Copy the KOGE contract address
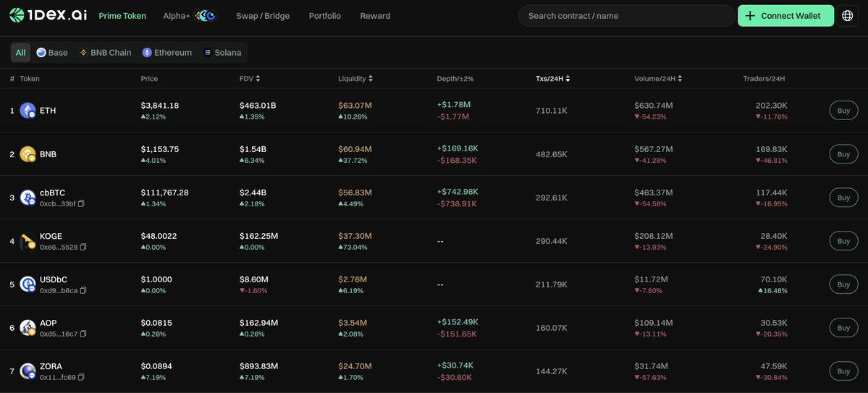Image resolution: width=868 pixels, height=393 pixels. pos(83,248)
